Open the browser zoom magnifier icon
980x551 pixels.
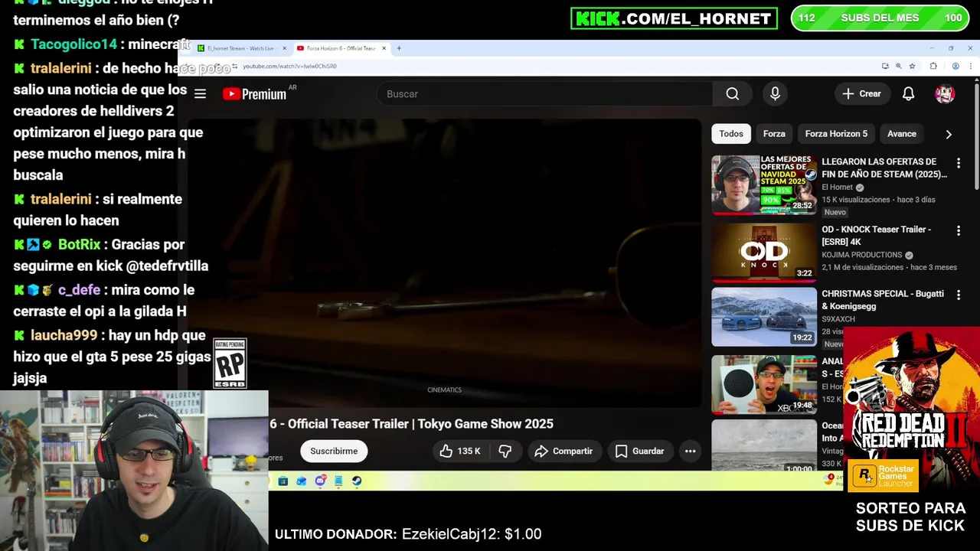tap(898, 66)
